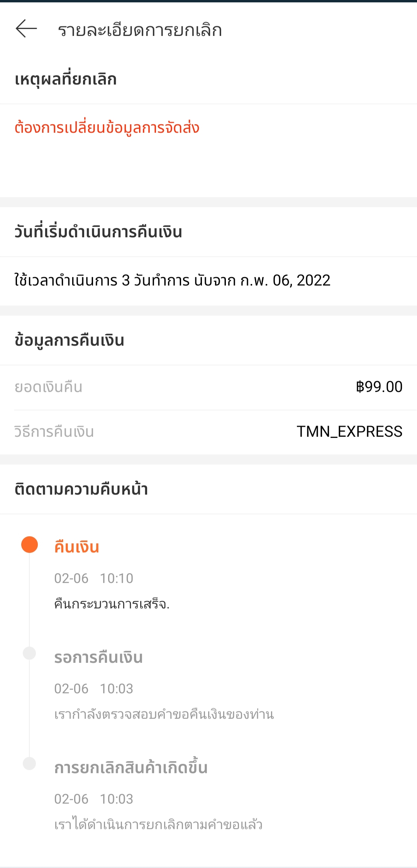Tap the refund amount ฿99.00
Screen dimensions: 417x868
pyautogui.click(x=379, y=387)
